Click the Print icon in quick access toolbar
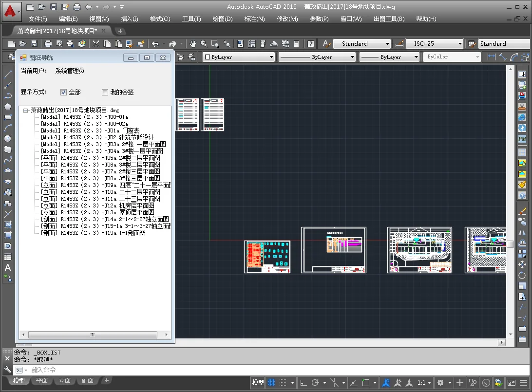The image size is (532, 392). point(77,7)
